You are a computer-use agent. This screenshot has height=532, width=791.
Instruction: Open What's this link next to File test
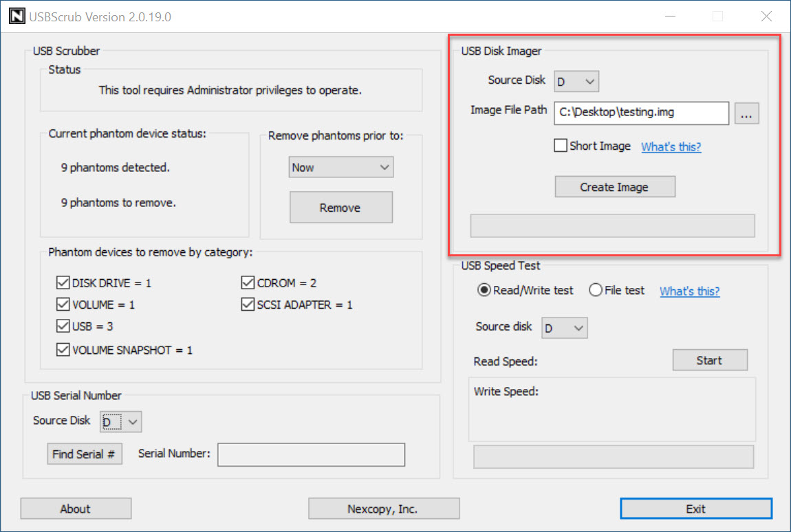690,291
